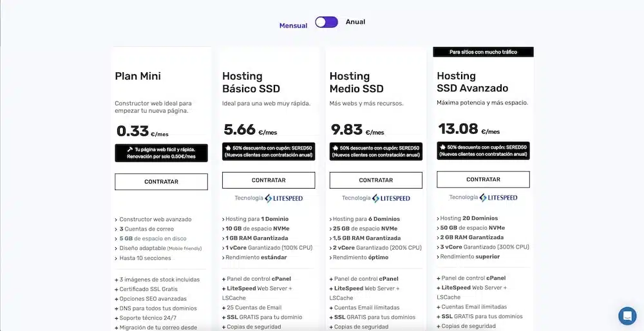Click the 'Para sitios con mucho tráfico' badge
The image size is (644, 331).
tap(483, 52)
